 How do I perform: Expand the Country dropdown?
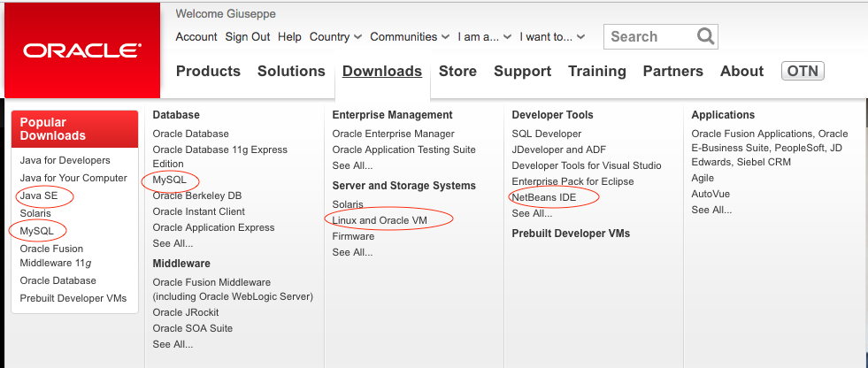point(335,37)
